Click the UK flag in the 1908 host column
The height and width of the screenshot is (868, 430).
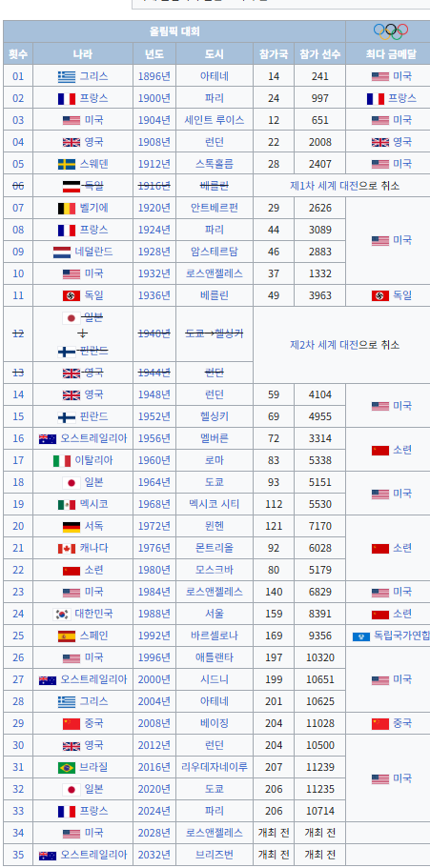click(x=72, y=142)
